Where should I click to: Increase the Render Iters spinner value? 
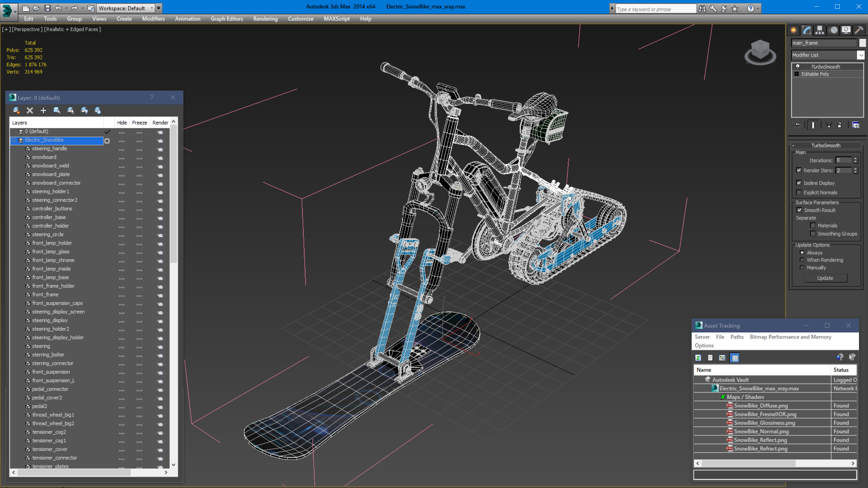tap(855, 168)
